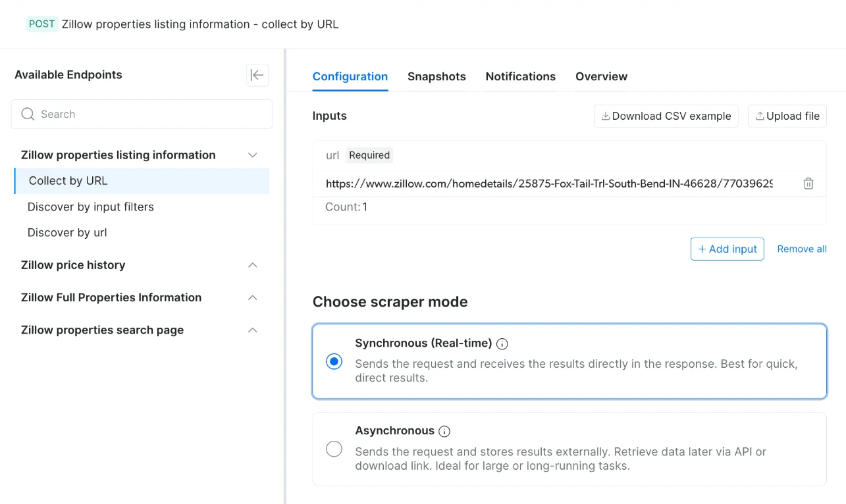Click the Remove all link

point(802,249)
